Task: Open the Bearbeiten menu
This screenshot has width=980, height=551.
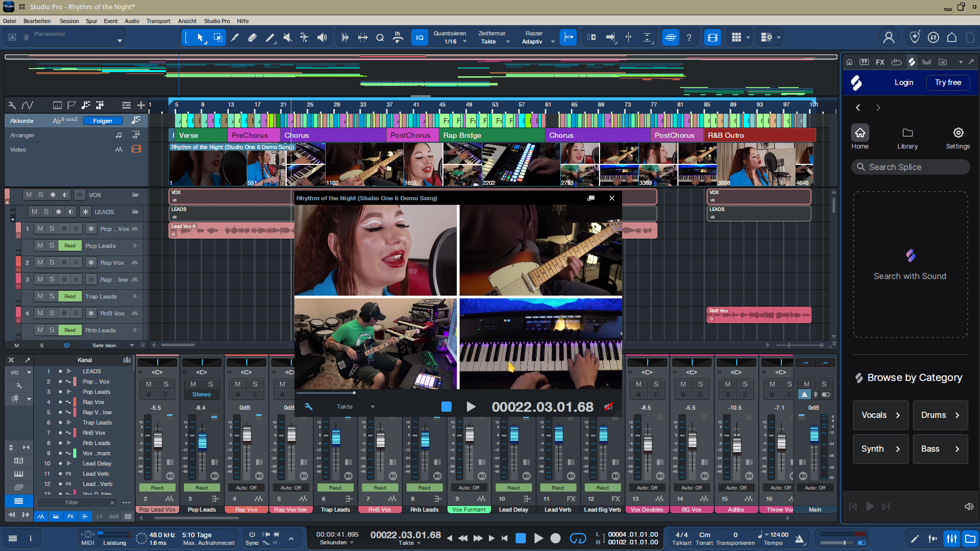Action: click(37, 21)
